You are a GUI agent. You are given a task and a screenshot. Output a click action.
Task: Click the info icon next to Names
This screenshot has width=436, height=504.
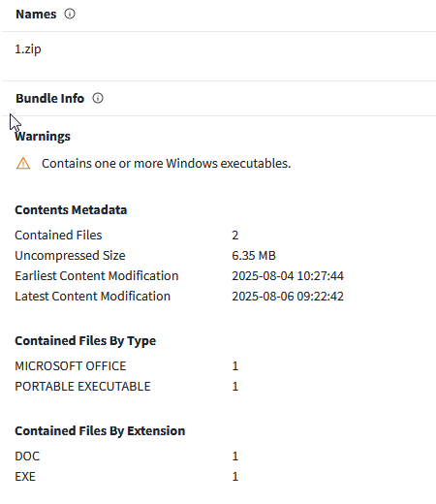click(70, 14)
